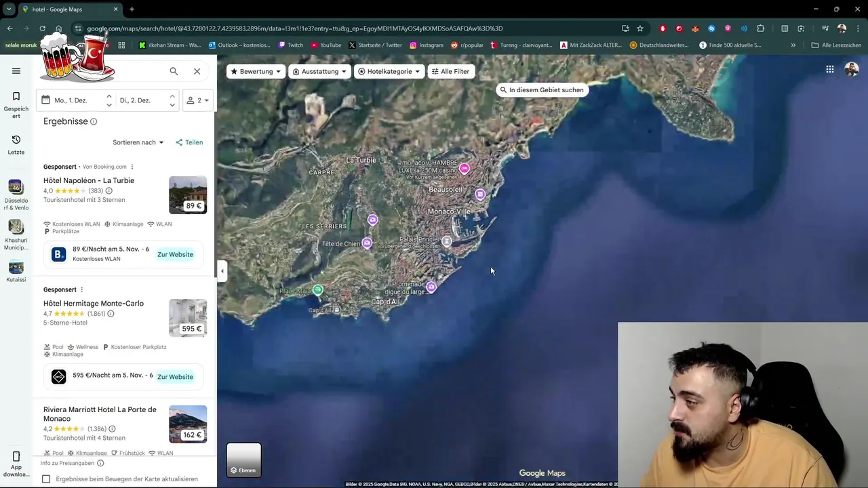The width and height of the screenshot is (868, 488).
Task: Click the browser home icon
Action: (59, 28)
